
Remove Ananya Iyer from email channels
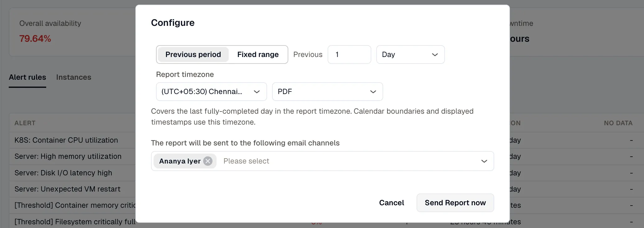[208, 161]
